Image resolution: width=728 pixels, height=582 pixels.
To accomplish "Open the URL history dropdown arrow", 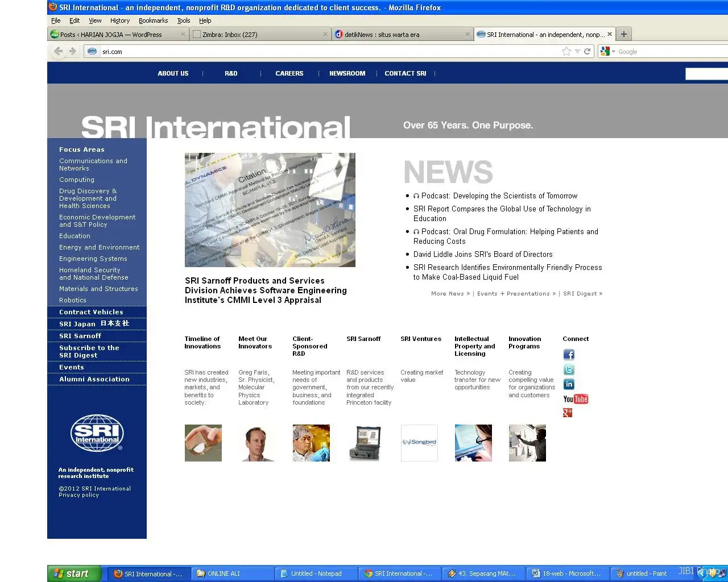I will click(x=577, y=51).
